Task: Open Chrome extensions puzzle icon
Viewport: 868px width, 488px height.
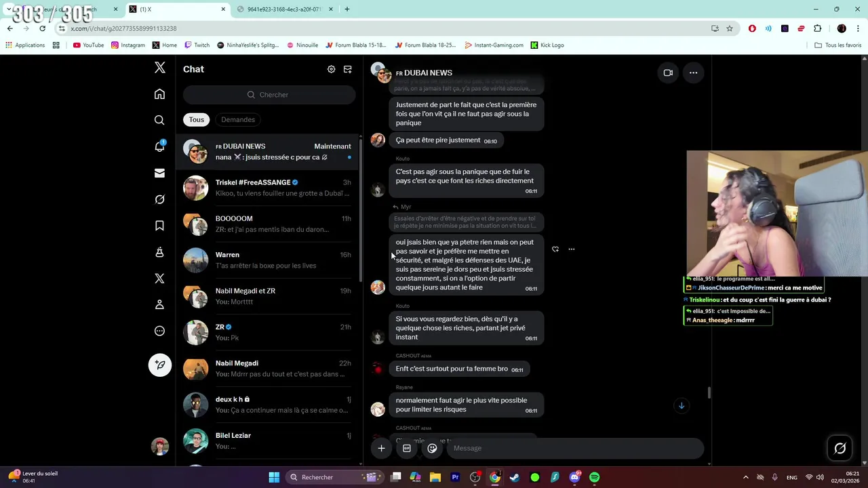Action: (x=817, y=28)
